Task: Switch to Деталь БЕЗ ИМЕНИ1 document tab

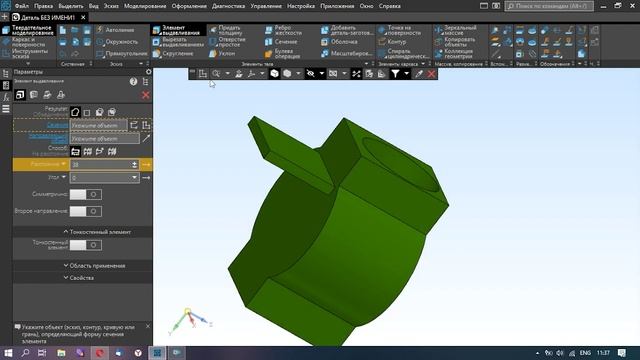Action: tap(48, 18)
